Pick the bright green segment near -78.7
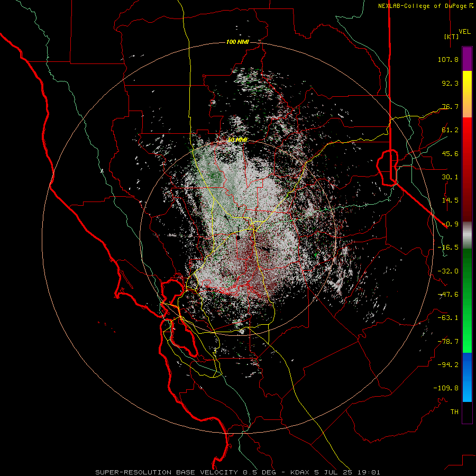The height and width of the screenshot is (476, 476). [467, 342]
